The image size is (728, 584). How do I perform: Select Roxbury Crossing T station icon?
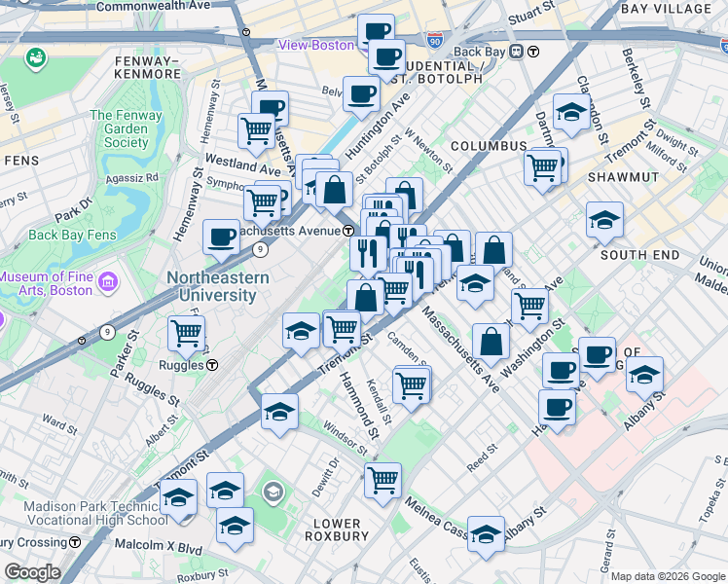tap(75, 542)
